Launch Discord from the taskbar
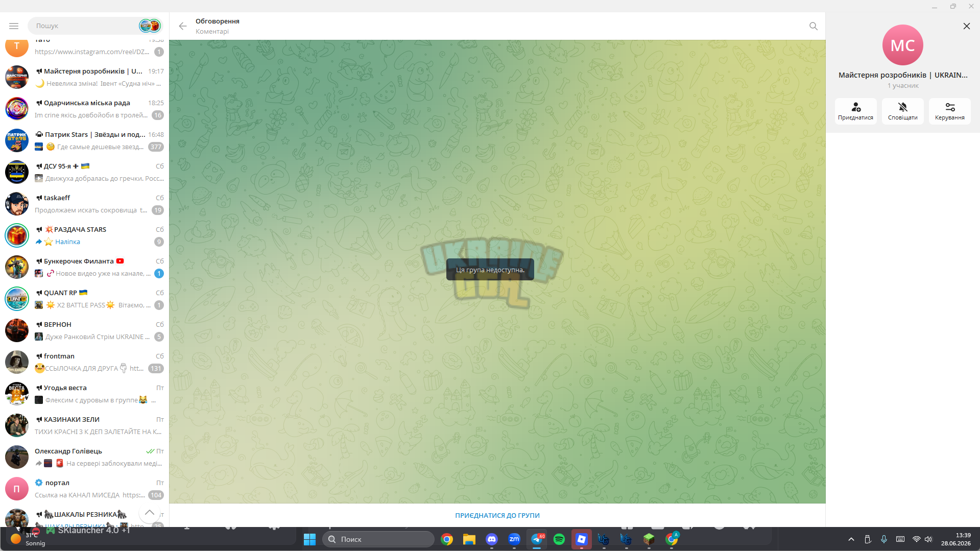The width and height of the screenshot is (980, 551). 491,539
